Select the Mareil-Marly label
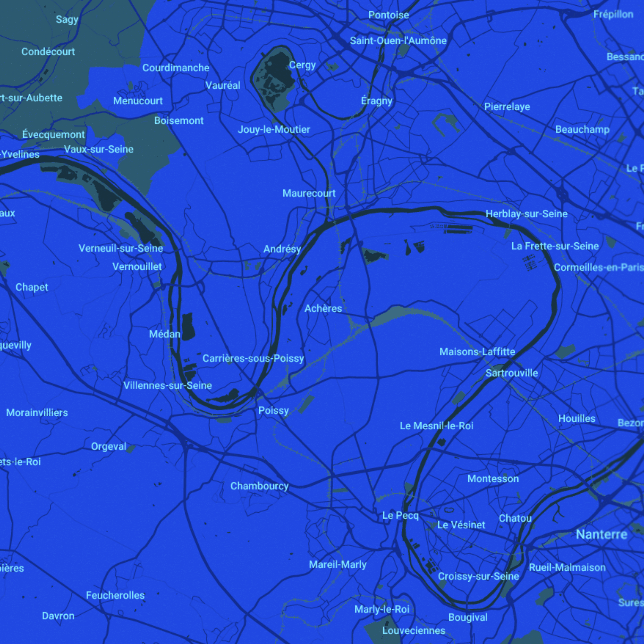 (338, 565)
